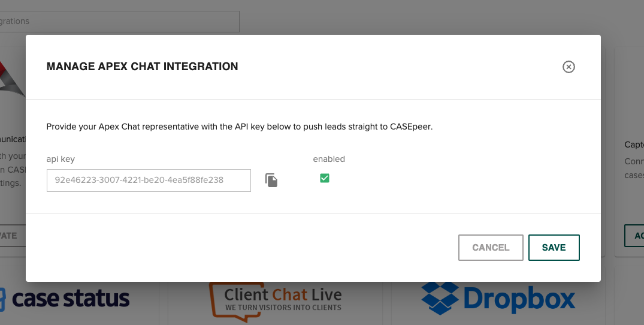Uncheck the enabled checkbox
The height and width of the screenshot is (325, 644).
coord(325,178)
